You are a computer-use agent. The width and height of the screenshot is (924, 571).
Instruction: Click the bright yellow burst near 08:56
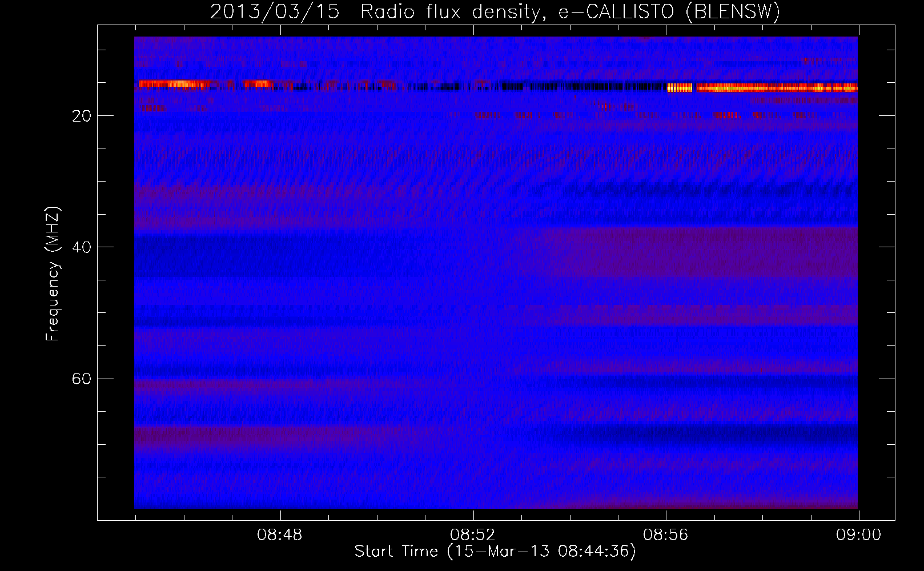tap(680, 87)
